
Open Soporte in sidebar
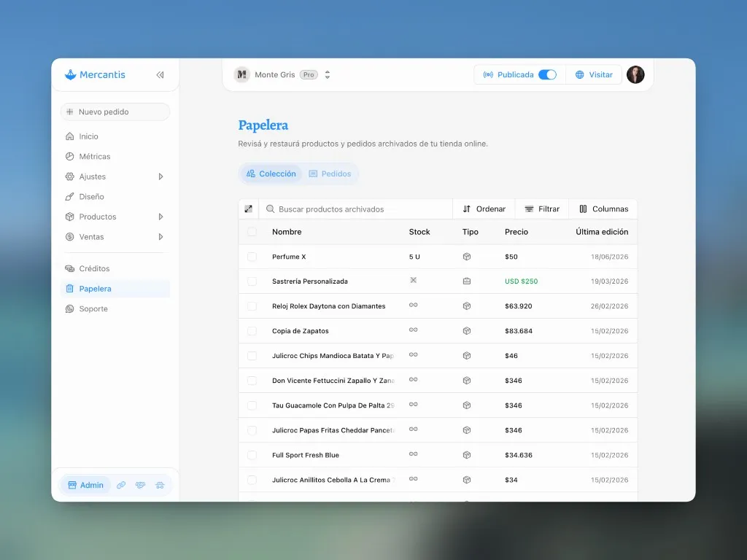click(115, 308)
